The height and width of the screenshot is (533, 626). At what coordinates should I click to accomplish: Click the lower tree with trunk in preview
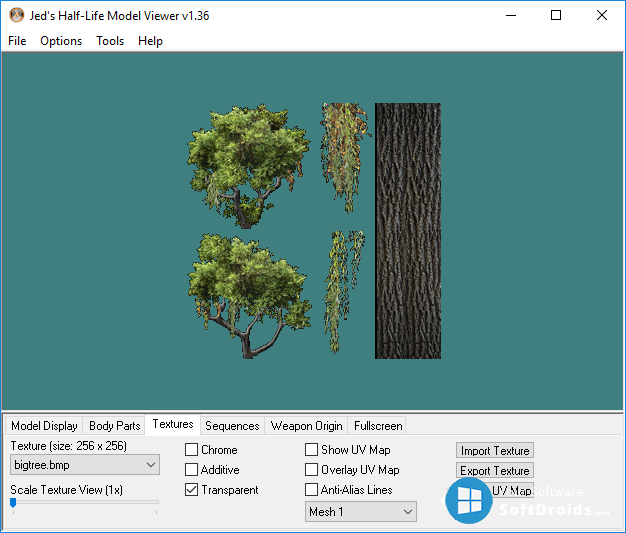pyautogui.click(x=250, y=295)
